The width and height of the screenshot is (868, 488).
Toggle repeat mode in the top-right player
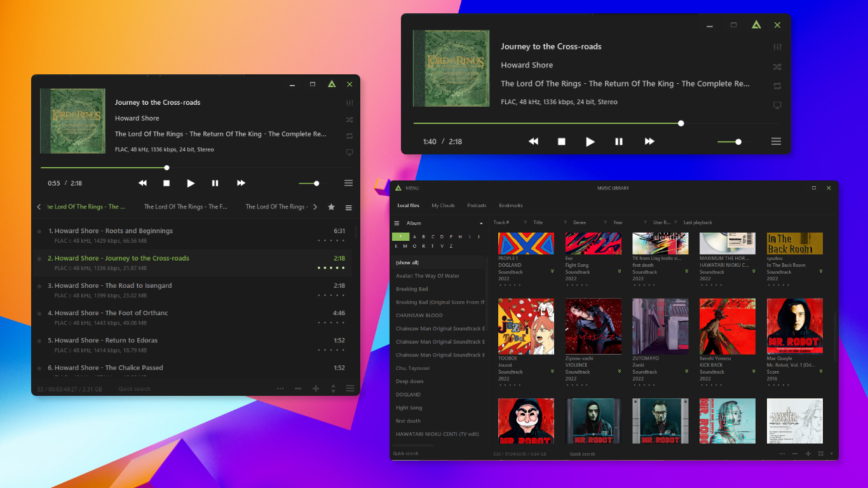776,85
